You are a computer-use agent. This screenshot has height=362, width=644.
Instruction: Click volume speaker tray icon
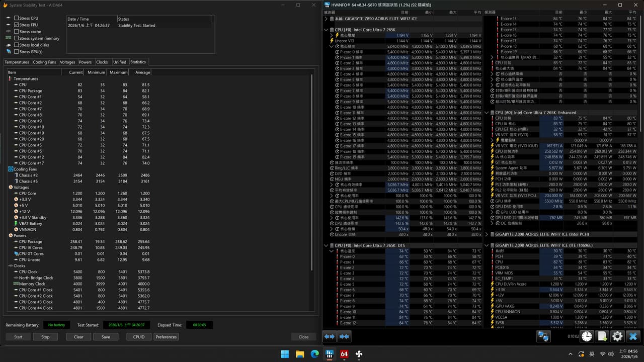tap(612, 354)
